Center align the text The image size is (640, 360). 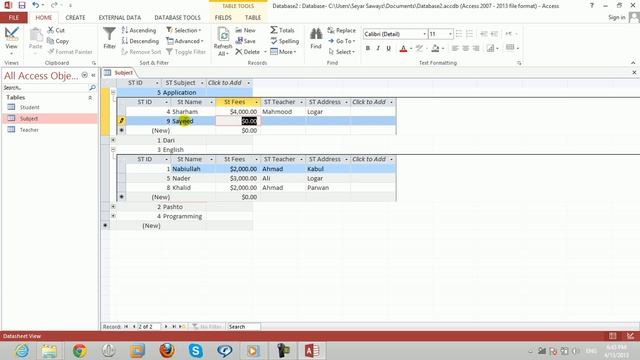(x=465, y=48)
